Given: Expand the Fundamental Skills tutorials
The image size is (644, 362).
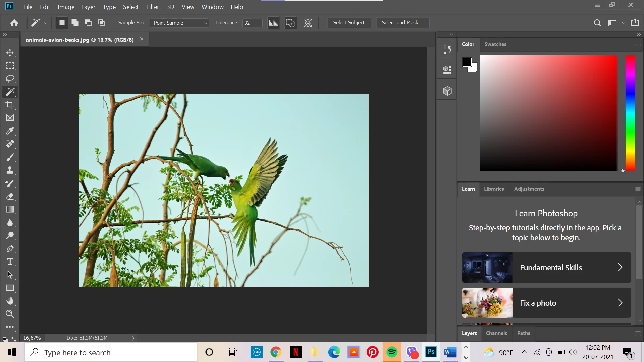Looking at the screenshot, I should pyautogui.click(x=620, y=267).
